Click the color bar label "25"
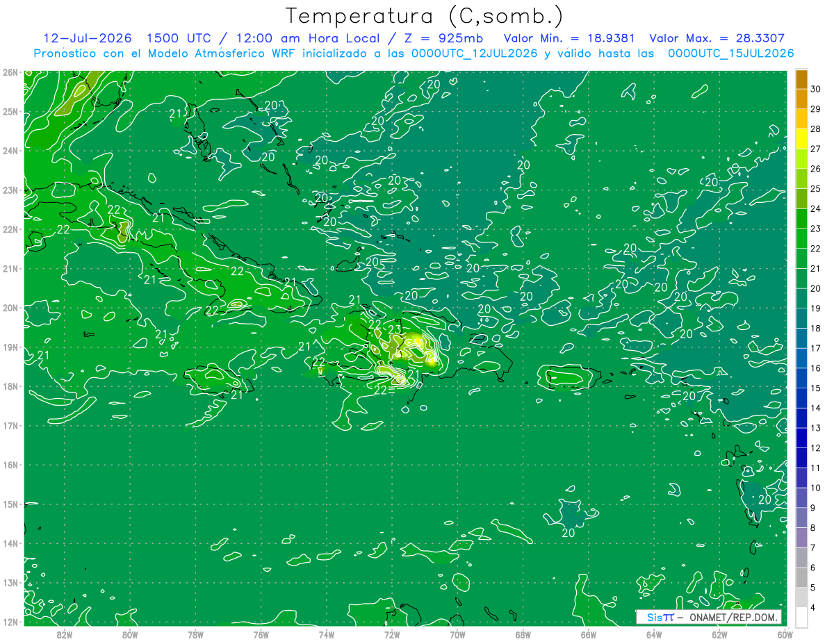834x644 pixels. pyautogui.click(x=816, y=189)
